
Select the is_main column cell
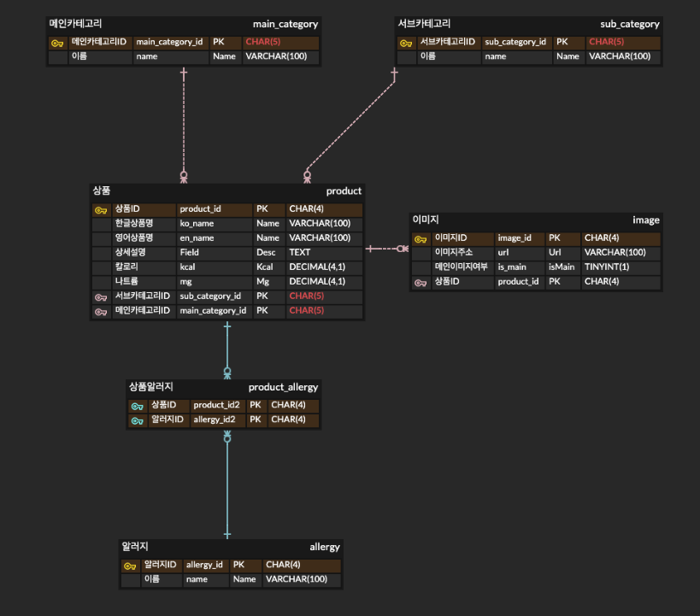519,267
